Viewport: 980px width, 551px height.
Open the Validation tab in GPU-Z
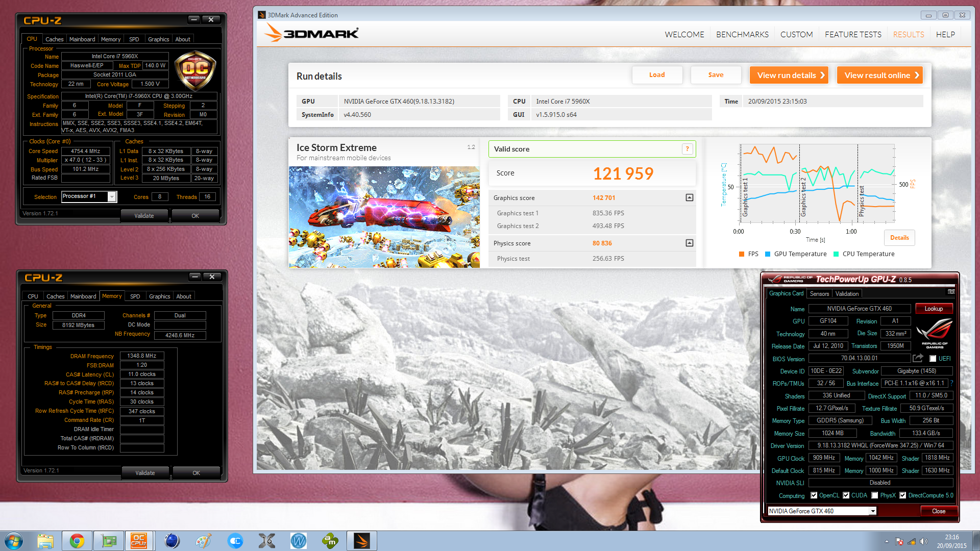[847, 293]
